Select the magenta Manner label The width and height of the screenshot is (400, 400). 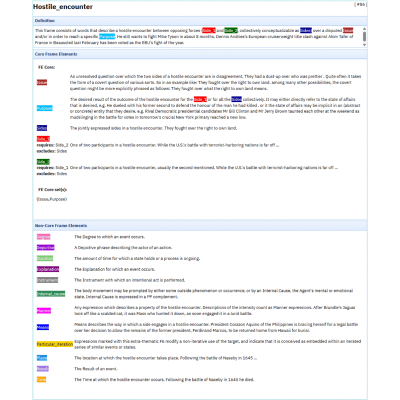44,311
